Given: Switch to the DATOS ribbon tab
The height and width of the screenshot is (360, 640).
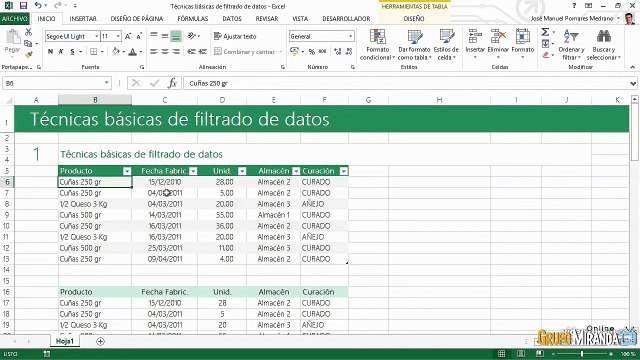Looking at the screenshot, I should pyautogui.click(x=232, y=19).
